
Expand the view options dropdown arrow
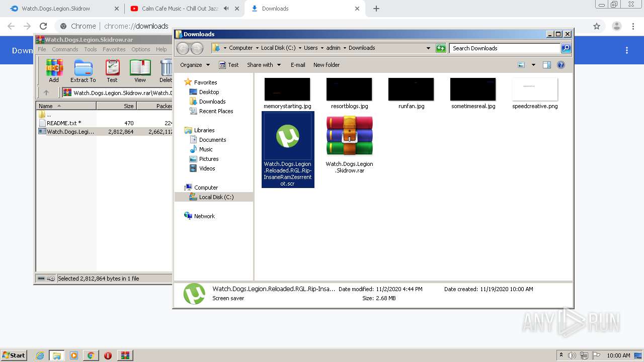(x=533, y=65)
